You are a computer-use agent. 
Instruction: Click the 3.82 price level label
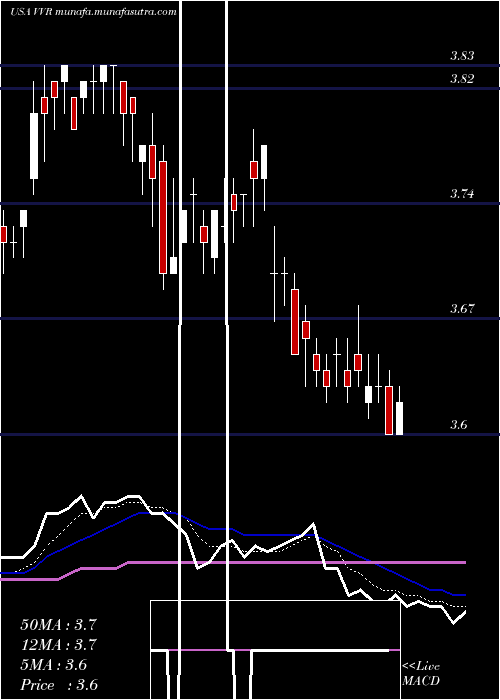(x=462, y=79)
